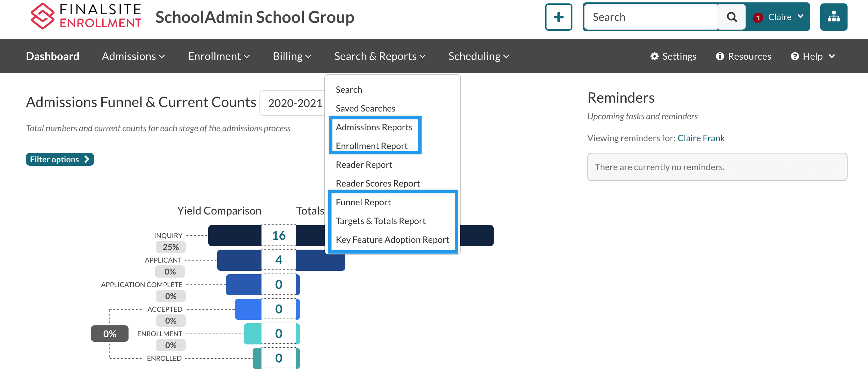
Task: Click the plus add-new button
Action: pos(558,17)
